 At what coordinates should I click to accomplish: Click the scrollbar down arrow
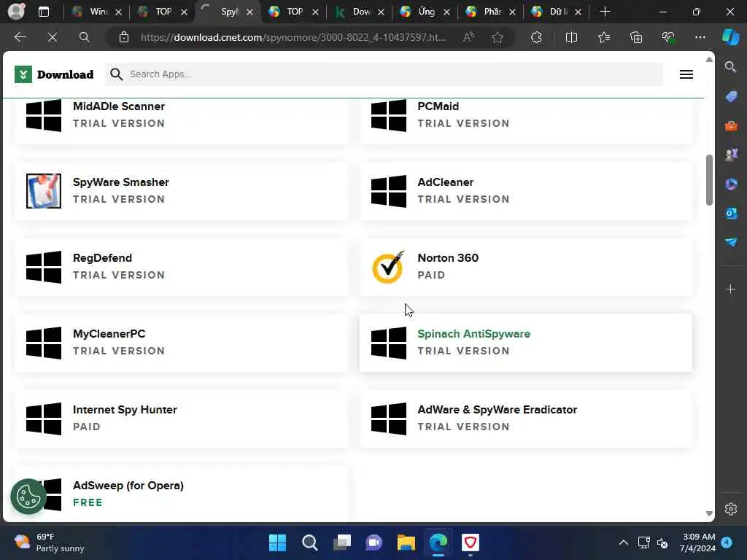(x=709, y=513)
